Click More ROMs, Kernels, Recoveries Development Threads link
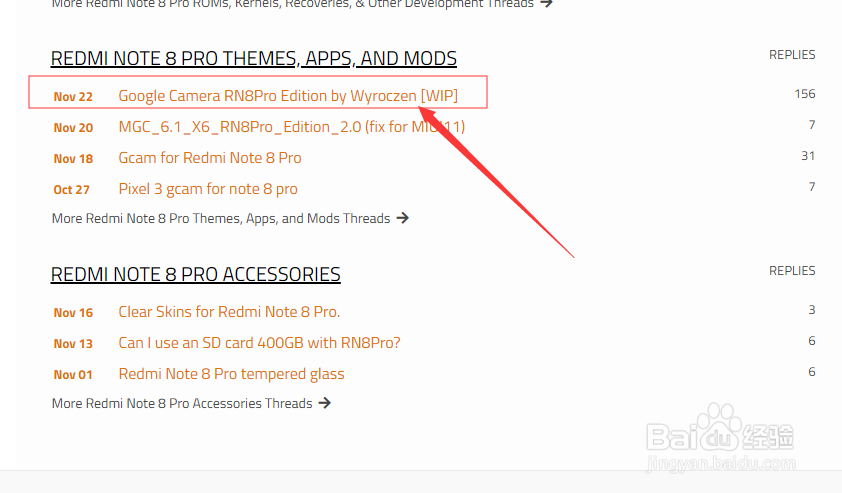 (x=293, y=4)
